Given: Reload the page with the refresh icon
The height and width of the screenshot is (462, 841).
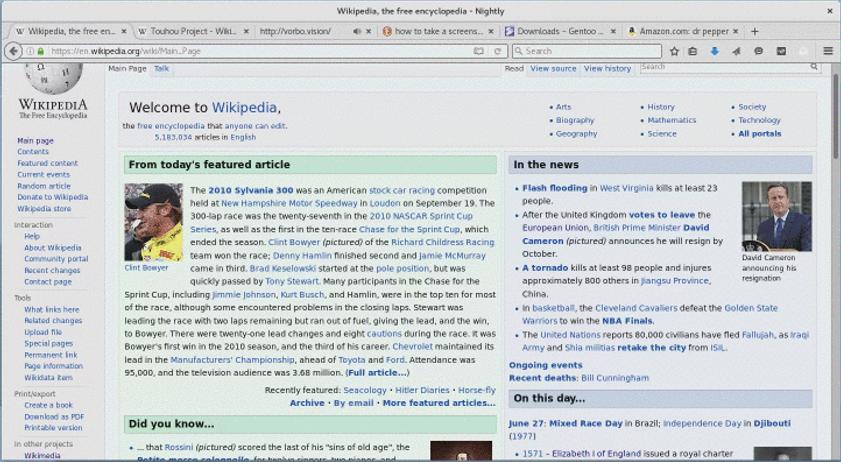Looking at the screenshot, I should pos(498,51).
